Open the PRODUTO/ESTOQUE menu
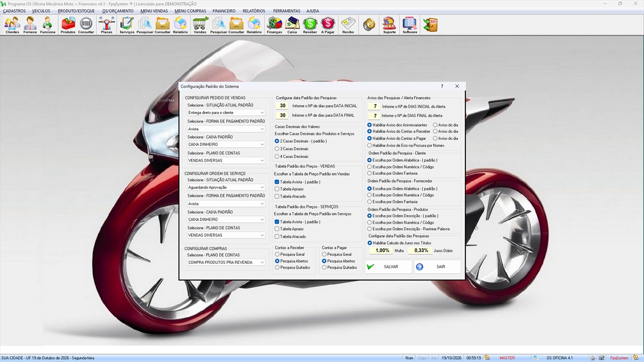The height and width of the screenshot is (362, 644). (x=76, y=11)
